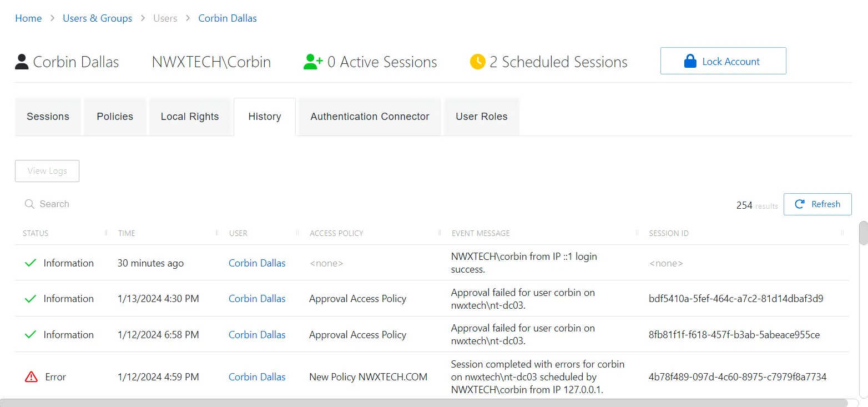Image resolution: width=868 pixels, height=407 pixels.
Task: Refresh the history results
Action: (x=817, y=204)
